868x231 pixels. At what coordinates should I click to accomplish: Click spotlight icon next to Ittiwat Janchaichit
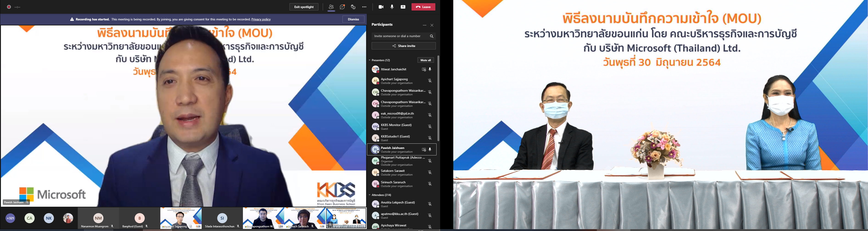pyautogui.click(x=424, y=69)
